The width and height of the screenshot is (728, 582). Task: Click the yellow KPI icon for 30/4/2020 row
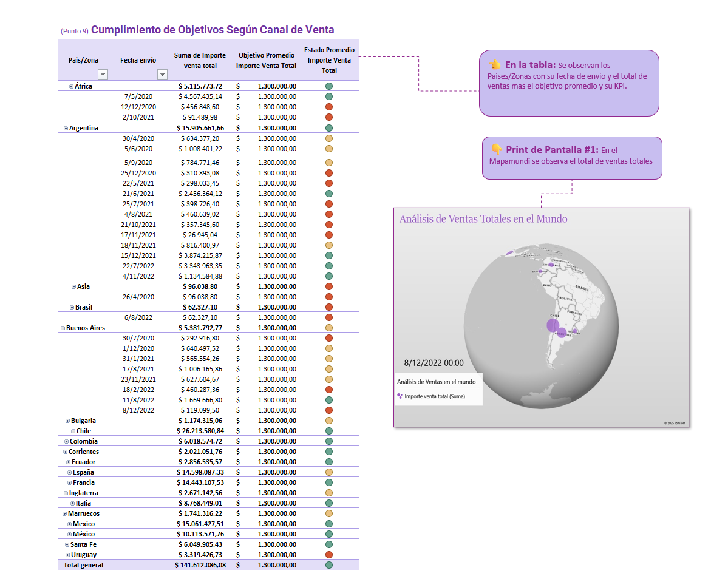[329, 138]
